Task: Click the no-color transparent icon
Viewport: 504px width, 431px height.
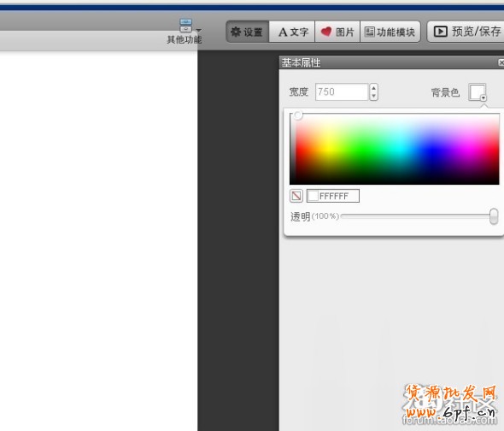Action: (296, 196)
